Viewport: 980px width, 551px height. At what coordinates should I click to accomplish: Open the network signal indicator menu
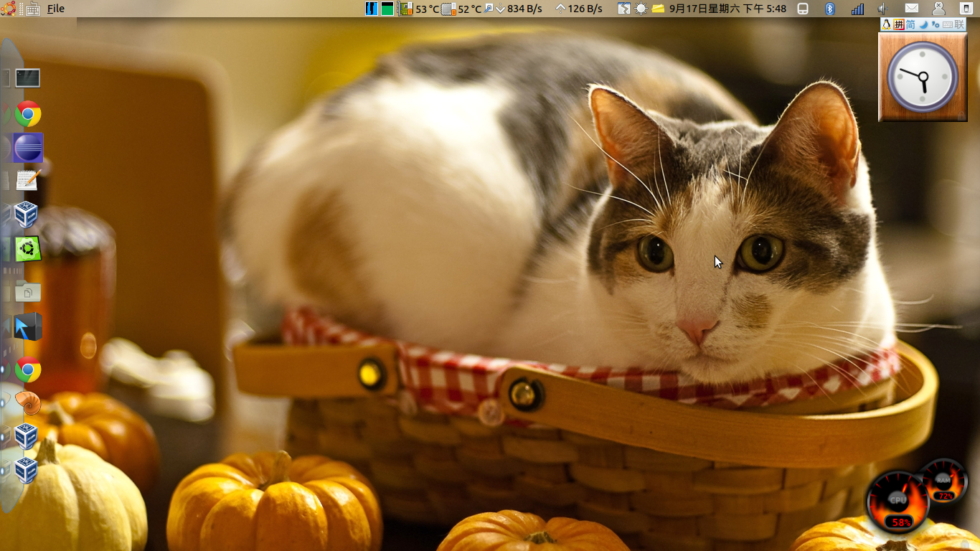coord(857,9)
